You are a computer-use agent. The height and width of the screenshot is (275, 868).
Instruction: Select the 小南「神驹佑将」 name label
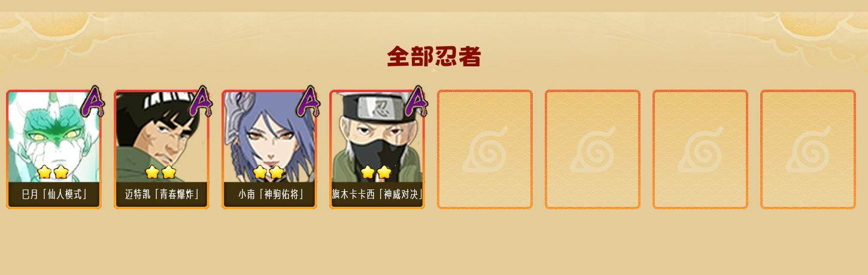click(269, 194)
